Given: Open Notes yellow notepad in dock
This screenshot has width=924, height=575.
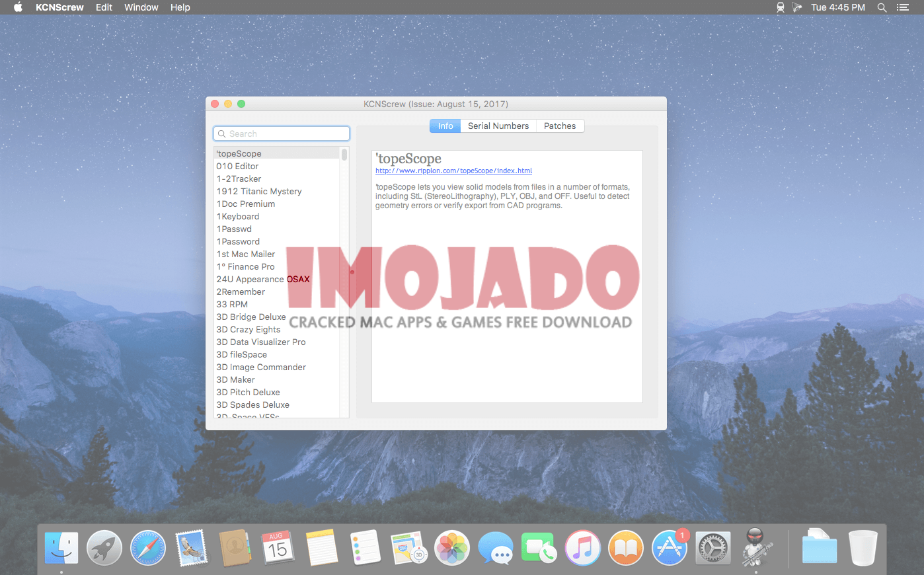Looking at the screenshot, I should (x=322, y=548).
